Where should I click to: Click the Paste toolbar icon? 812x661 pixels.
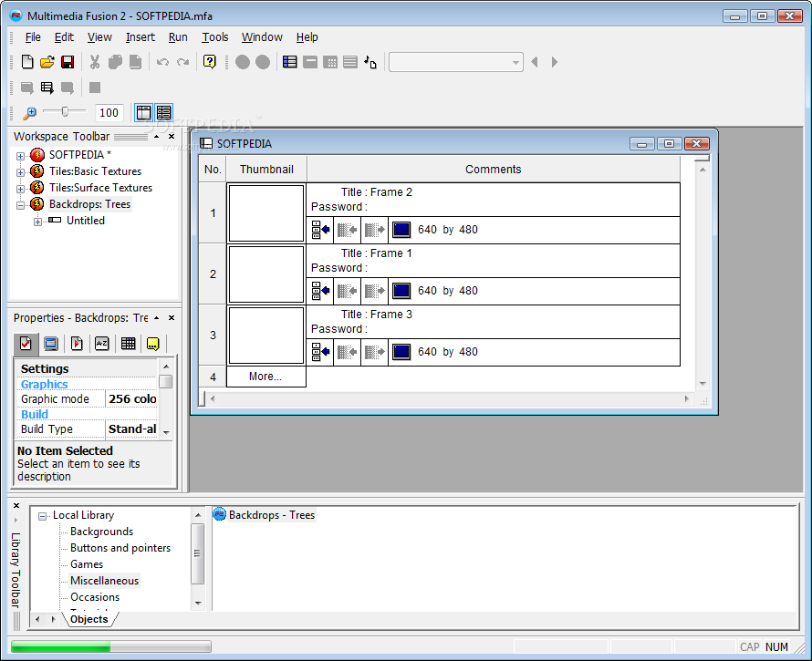135,62
